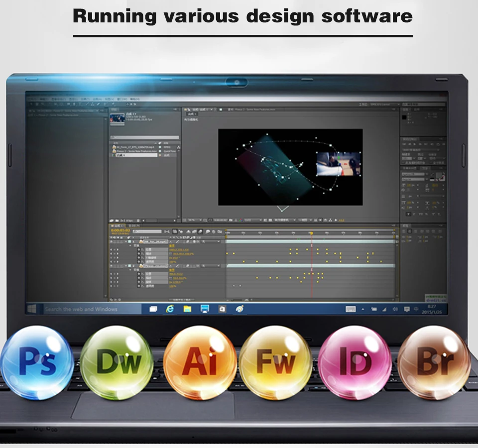Click the new folder icon in Project panel
Image resolution: width=478 pixels, height=448 pixels.
tap(117, 221)
